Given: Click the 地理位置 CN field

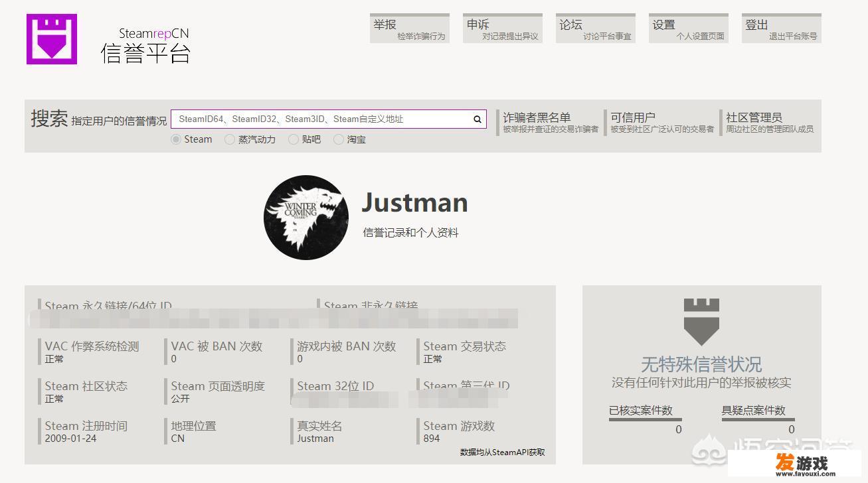Looking at the screenshot, I should point(191,431).
